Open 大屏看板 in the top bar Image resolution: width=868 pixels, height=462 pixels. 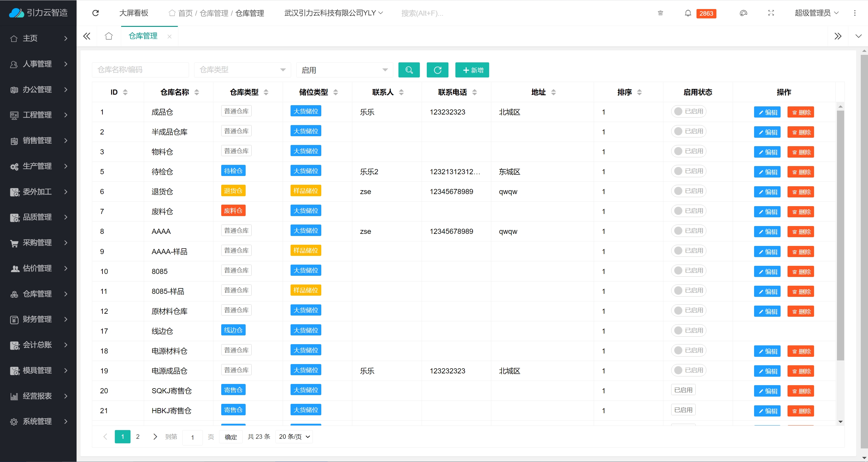(134, 13)
